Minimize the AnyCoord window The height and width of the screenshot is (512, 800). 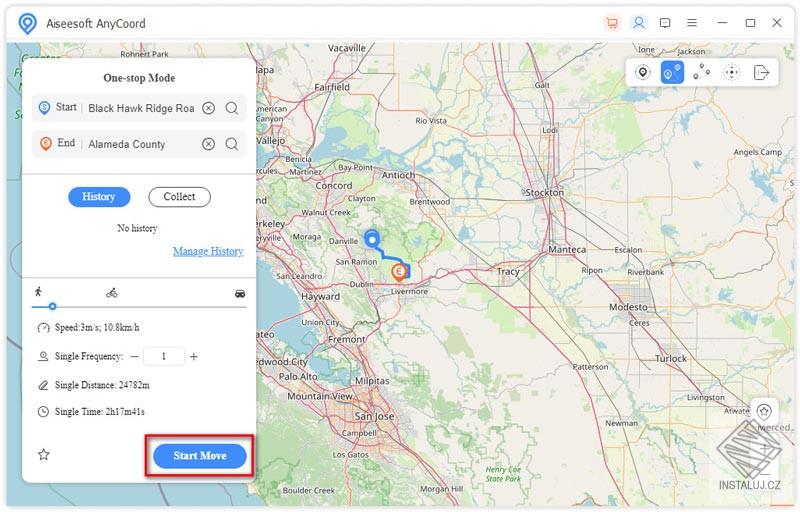pos(722,23)
